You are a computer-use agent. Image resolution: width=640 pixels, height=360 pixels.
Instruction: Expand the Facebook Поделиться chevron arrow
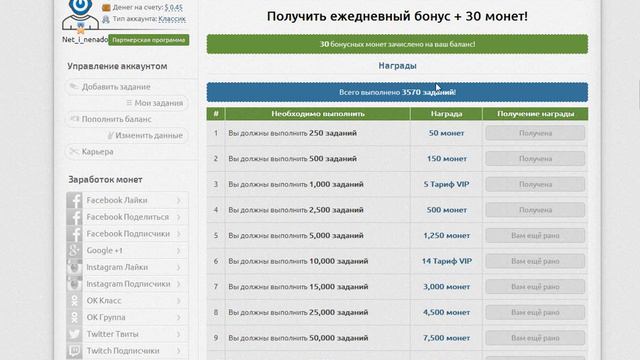pyautogui.click(x=179, y=217)
